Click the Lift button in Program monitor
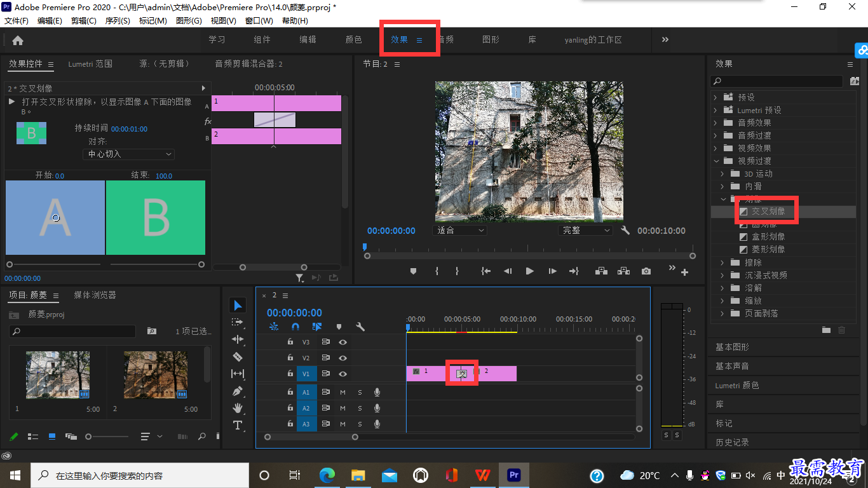This screenshot has height=488, width=868. point(600,271)
